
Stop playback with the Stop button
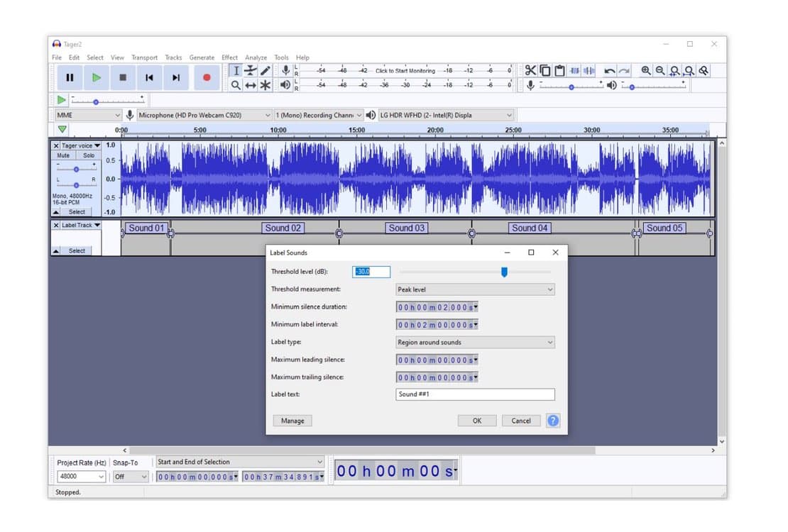tap(123, 78)
